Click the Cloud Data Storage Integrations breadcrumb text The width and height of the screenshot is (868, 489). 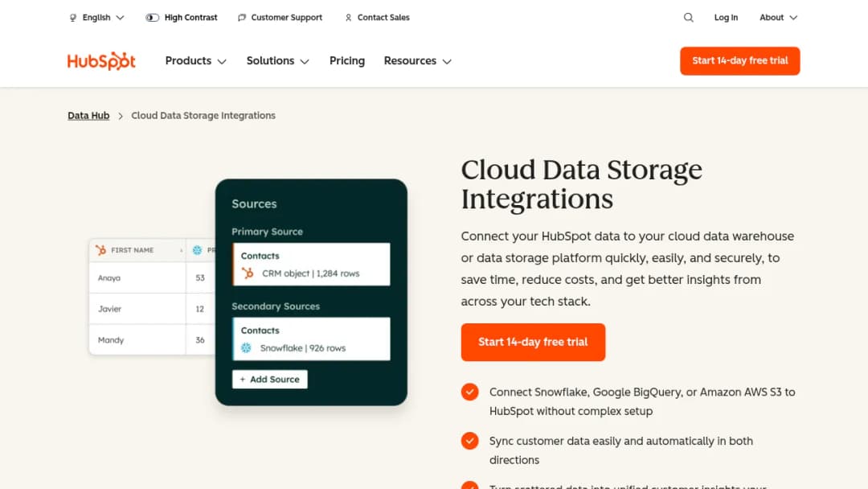click(203, 116)
